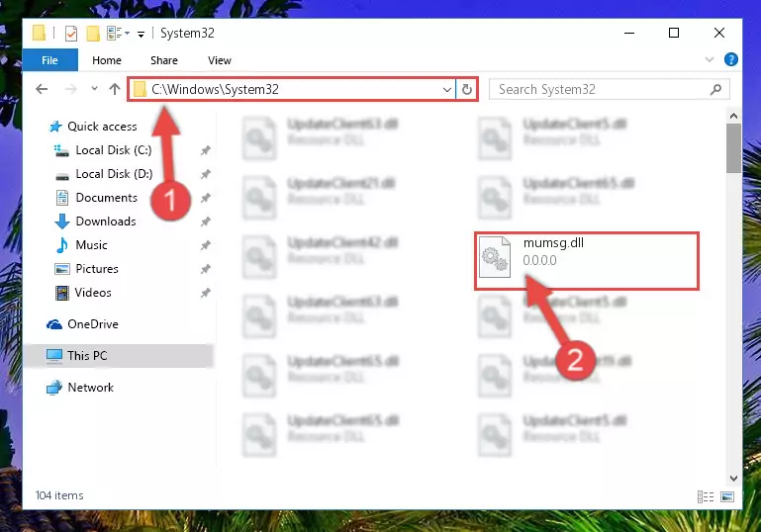Open the Help question mark icon
This screenshot has height=532, width=761.
tap(731, 59)
